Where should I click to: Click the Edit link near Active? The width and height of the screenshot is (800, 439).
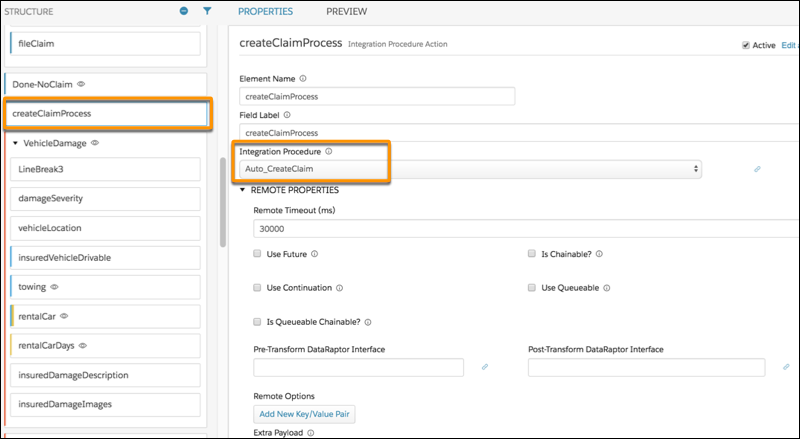pyautogui.click(x=790, y=45)
